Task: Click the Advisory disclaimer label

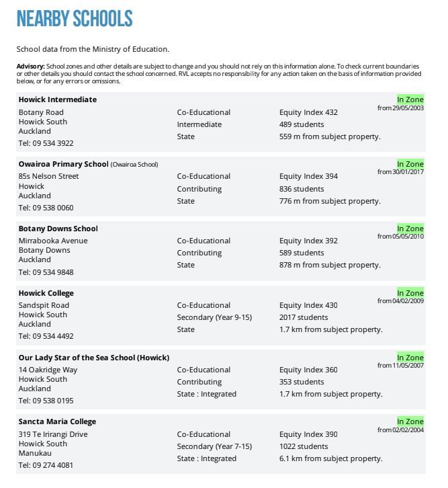Action: [31, 67]
